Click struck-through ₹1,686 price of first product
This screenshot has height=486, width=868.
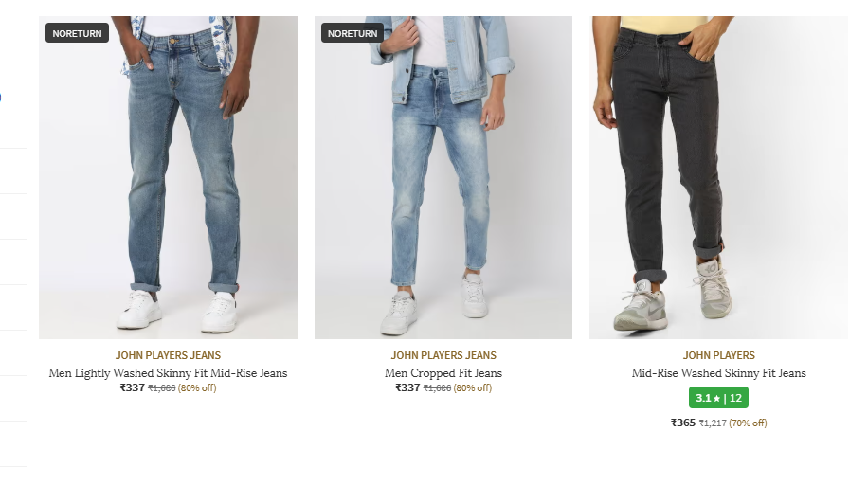coord(162,388)
